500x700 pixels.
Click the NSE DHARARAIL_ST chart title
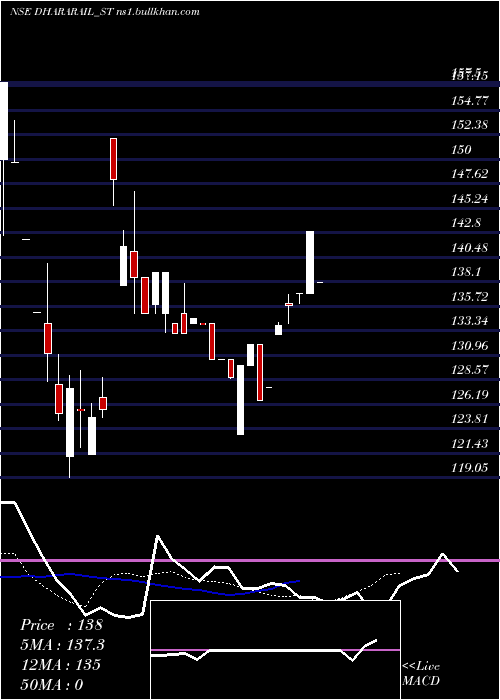point(104,12)
